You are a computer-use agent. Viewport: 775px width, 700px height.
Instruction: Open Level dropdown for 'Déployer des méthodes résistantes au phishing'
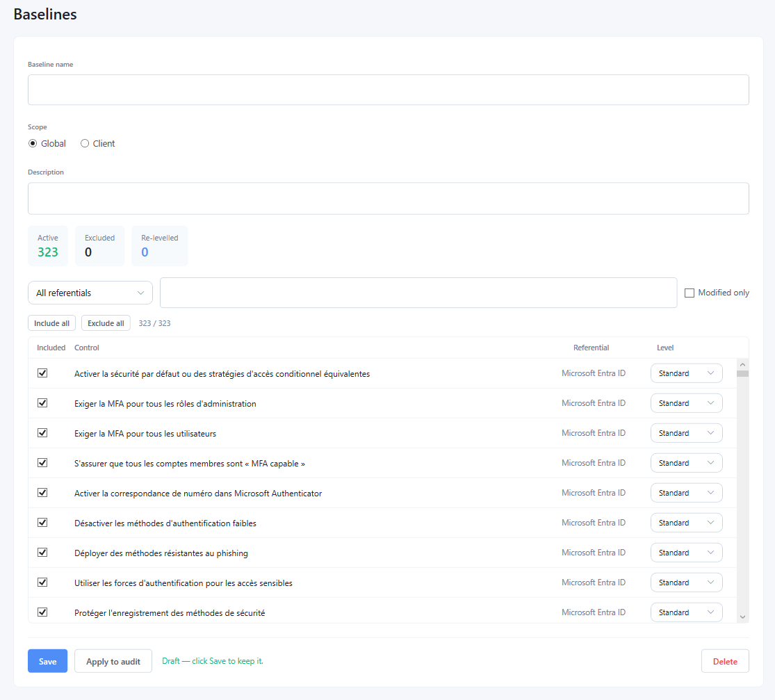coord(687,553)
